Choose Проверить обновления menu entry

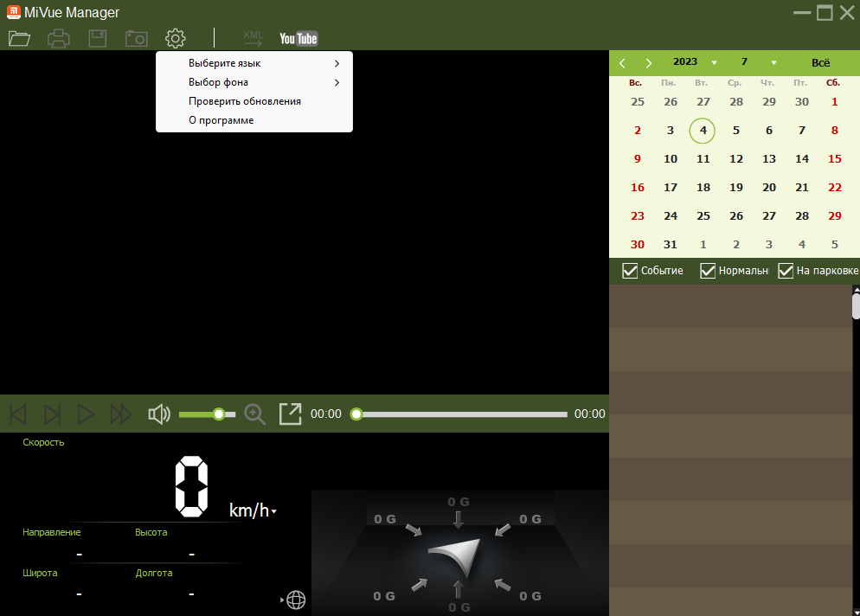[254, 101]
